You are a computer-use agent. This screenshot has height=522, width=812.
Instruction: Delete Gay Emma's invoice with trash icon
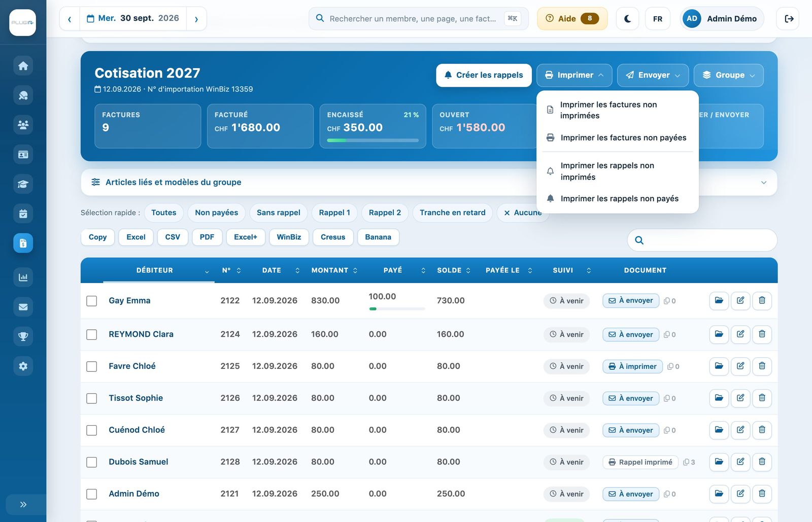762,300
